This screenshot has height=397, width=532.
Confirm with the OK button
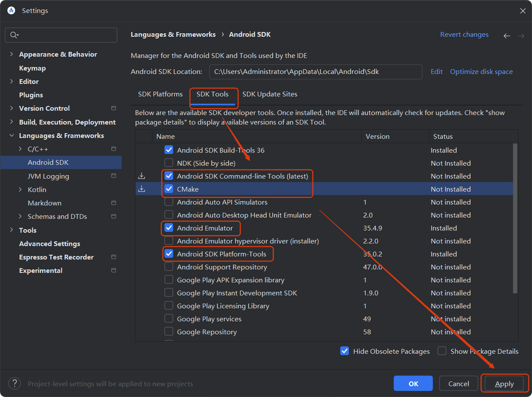(413, 384)
